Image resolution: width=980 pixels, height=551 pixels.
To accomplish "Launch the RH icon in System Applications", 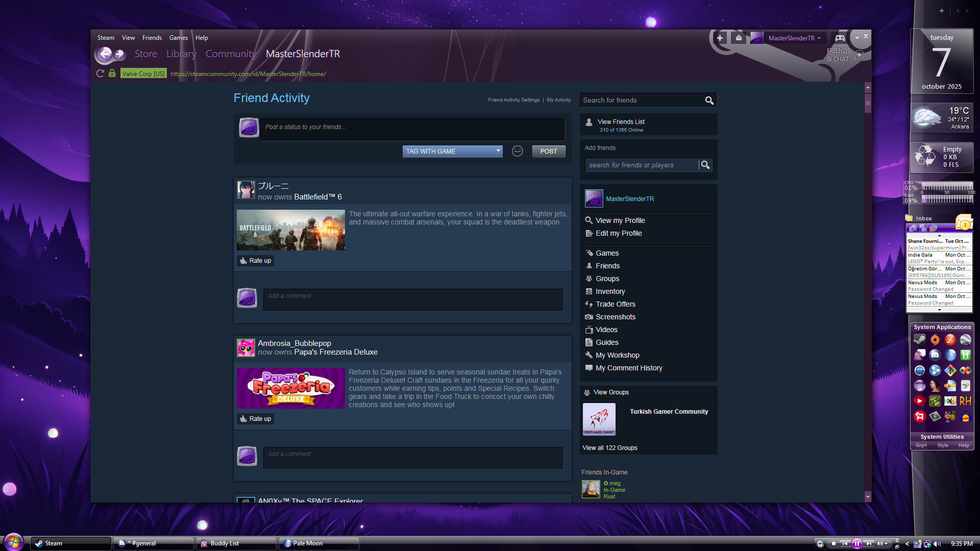I will click(x=965, y=401).
